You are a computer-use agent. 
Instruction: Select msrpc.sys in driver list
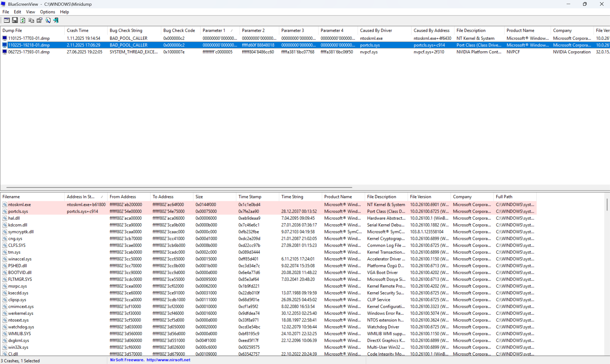pyautogui.click(x=17, y=286)
